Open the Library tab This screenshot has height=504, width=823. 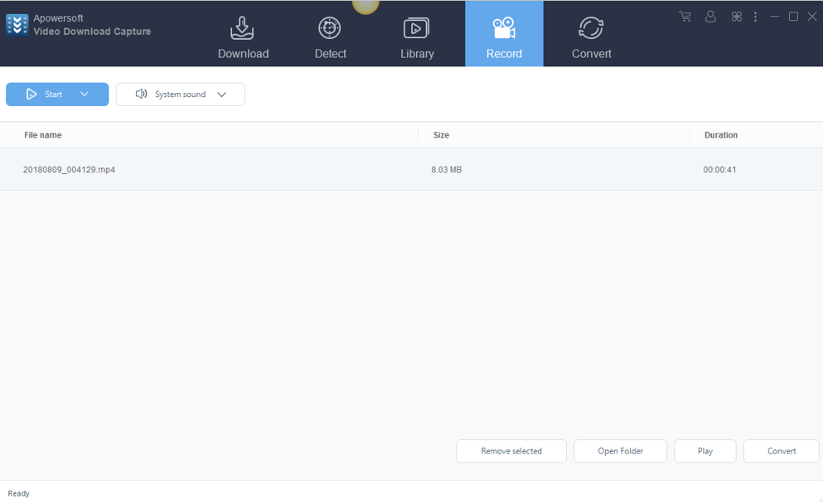coord(417,38)
